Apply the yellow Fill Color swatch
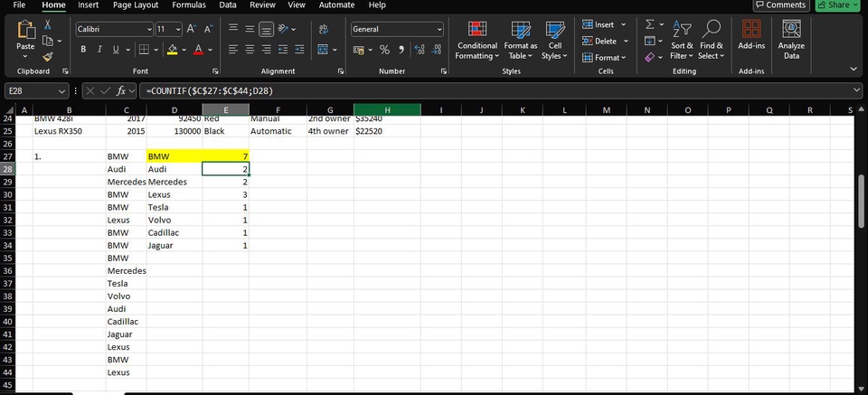Viewport: 868px width, 395px height. tap(172, 49)
